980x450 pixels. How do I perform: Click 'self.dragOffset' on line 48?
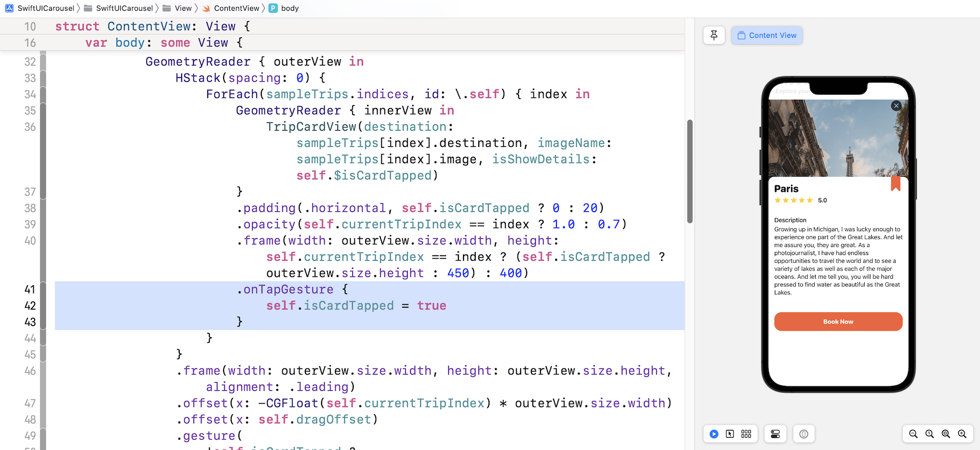[314, 420]
